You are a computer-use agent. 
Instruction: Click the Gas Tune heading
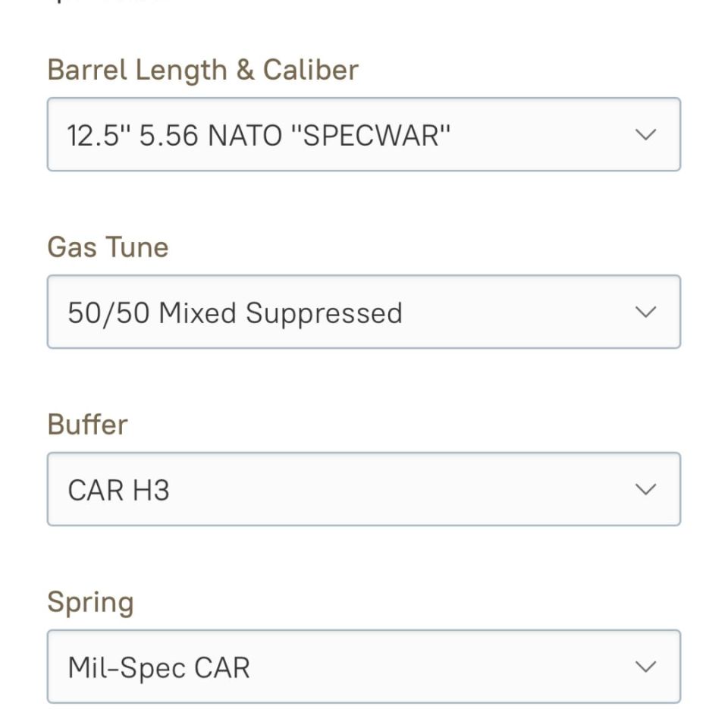point(107,246)
